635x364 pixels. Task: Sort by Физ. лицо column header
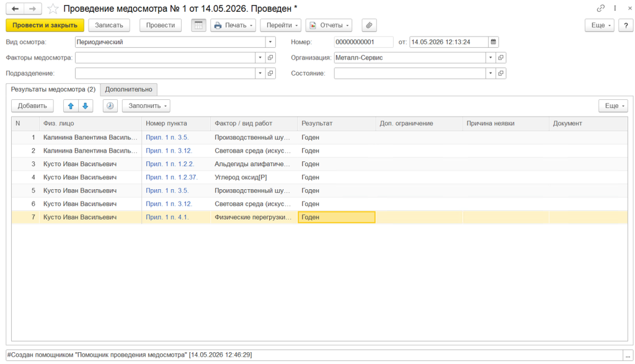[x=91, y=123]
